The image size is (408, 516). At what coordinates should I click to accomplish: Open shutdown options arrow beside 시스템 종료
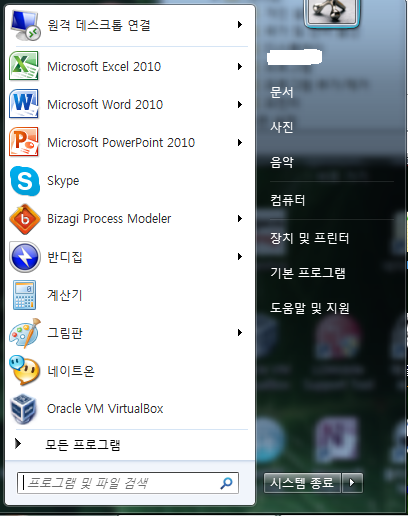tap(352, 482)
